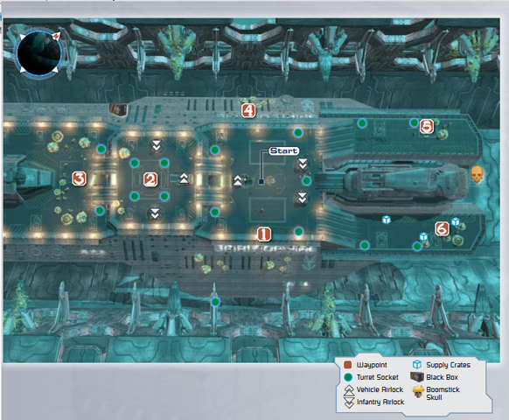The width and height of the screenshot is (509, 420).
Task: Click turret socket lower-right of waypoint 2
Action: (164, 196)
